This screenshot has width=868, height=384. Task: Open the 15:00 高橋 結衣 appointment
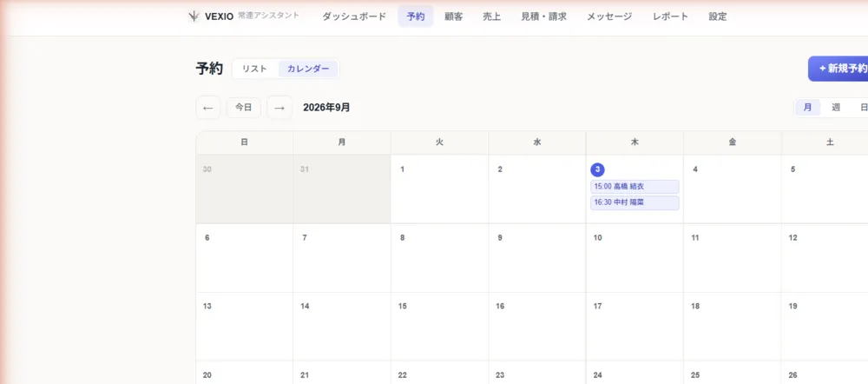(635, 187)
